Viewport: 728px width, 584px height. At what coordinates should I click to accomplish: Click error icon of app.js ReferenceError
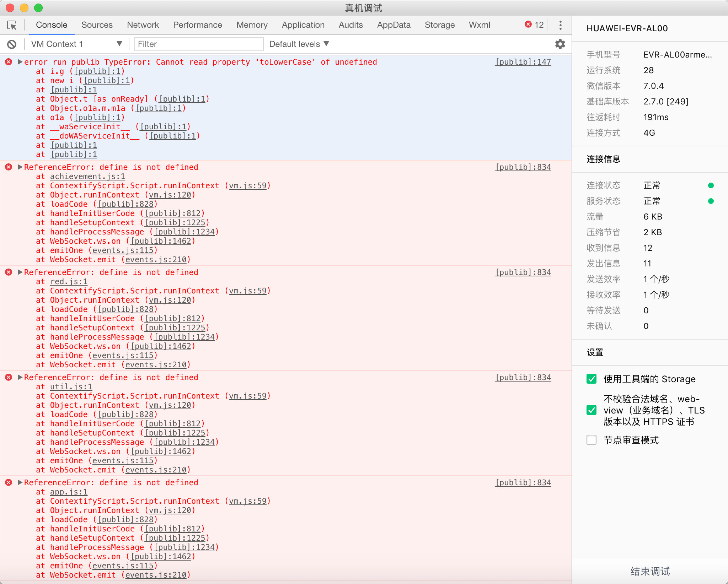coord(9,482)
